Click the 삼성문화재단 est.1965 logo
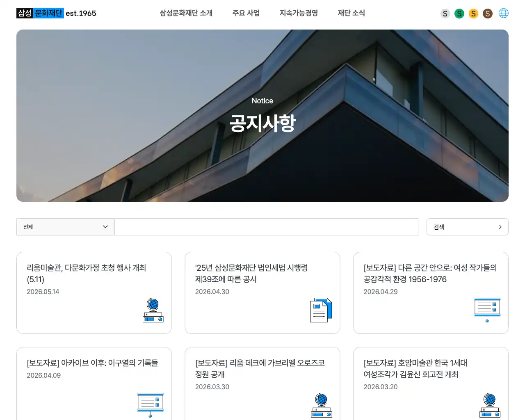This screenshot has height=420, width=525. [56, 13]
